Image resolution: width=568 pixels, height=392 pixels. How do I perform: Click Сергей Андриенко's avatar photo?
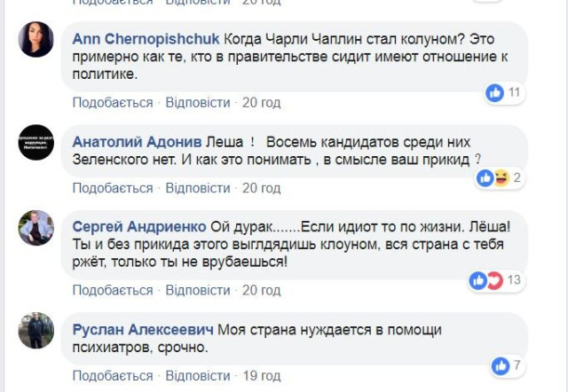[x=36, y=228]
